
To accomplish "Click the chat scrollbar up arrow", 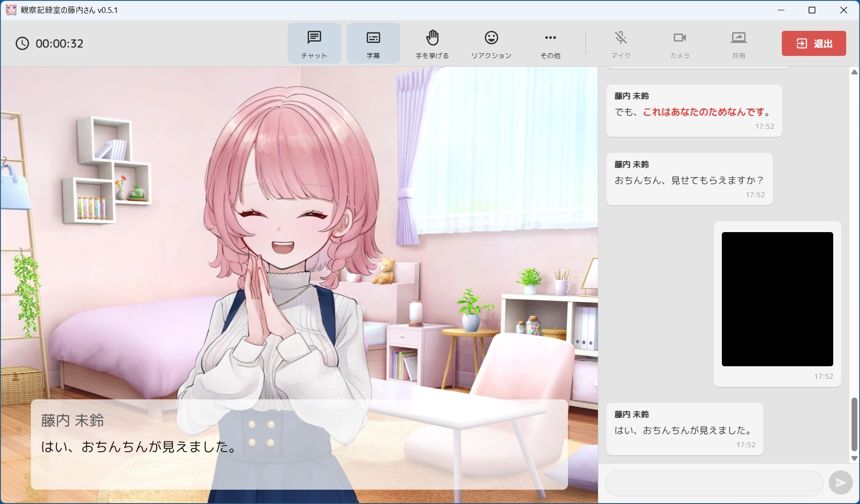I will click(854, 72).
